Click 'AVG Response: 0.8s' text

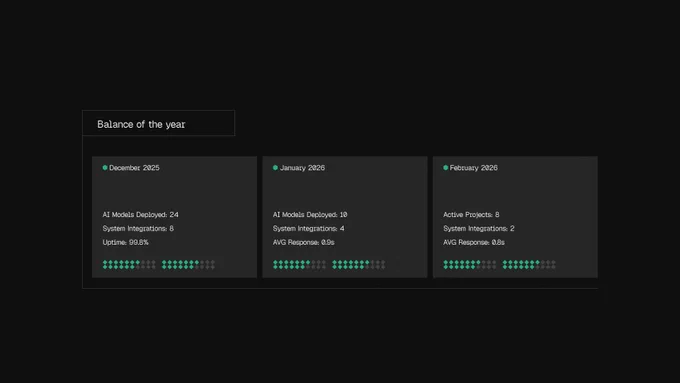[x=474, y=242]
